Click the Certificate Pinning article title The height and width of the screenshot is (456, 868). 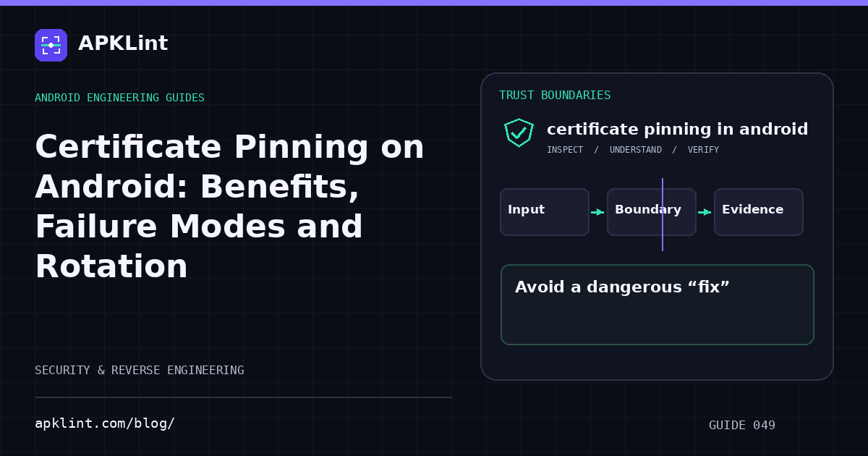[x=229, y=207]
